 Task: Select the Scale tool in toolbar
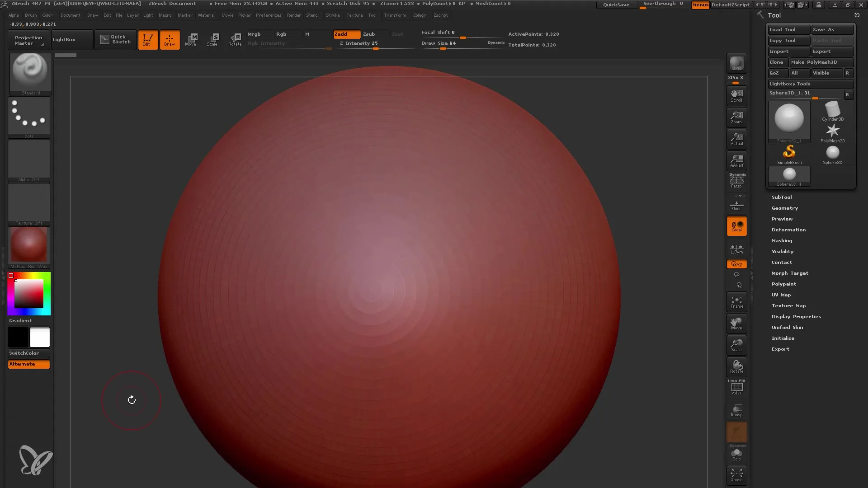(213, 39)
